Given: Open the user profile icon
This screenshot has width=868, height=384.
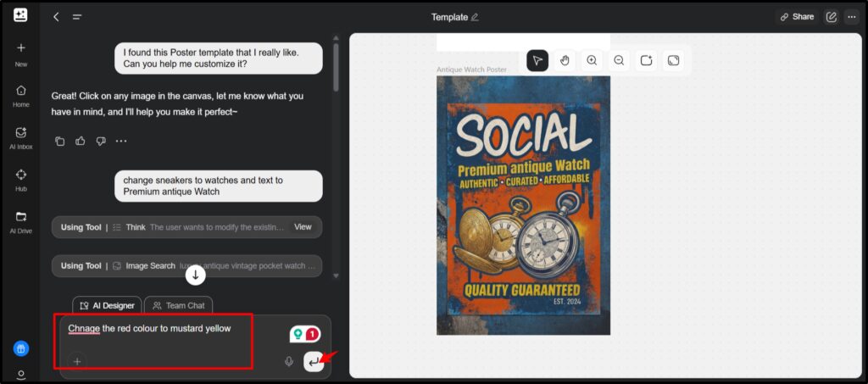Looking at the screenshot, I should pos(21,375).
